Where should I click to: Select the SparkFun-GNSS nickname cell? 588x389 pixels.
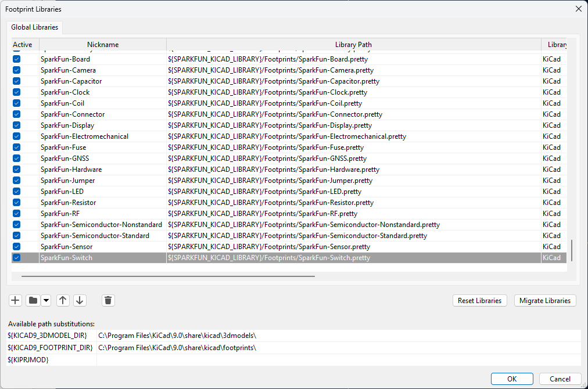tap(103, 159)
